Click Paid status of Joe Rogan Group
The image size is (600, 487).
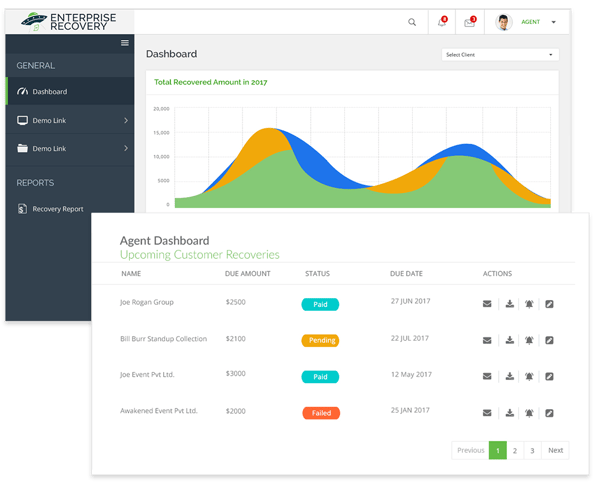320,305
